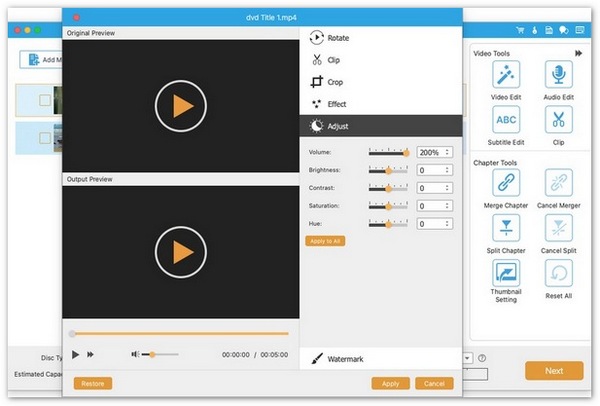Close the dvd Title 1.mp4 editor dialog

point(77,18)
